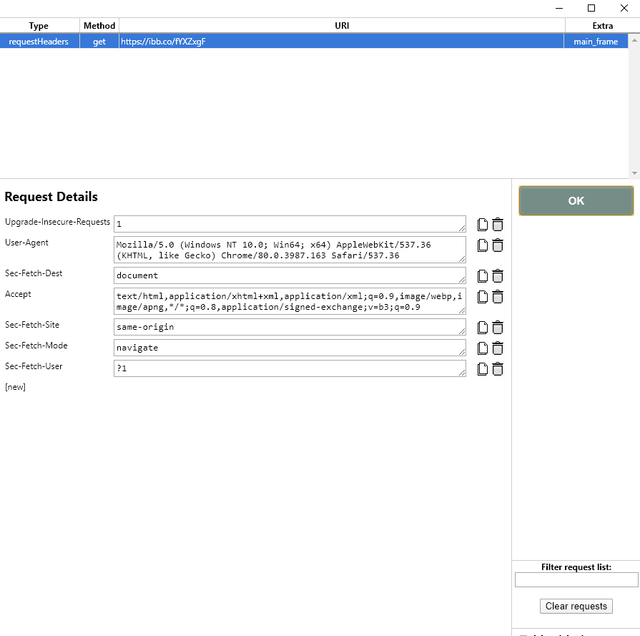Click the request list scrollbar down arrow

[x=634, y=173]
